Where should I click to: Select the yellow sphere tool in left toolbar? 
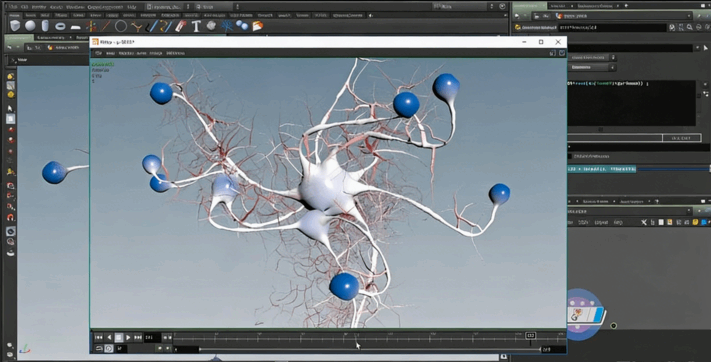10,95
